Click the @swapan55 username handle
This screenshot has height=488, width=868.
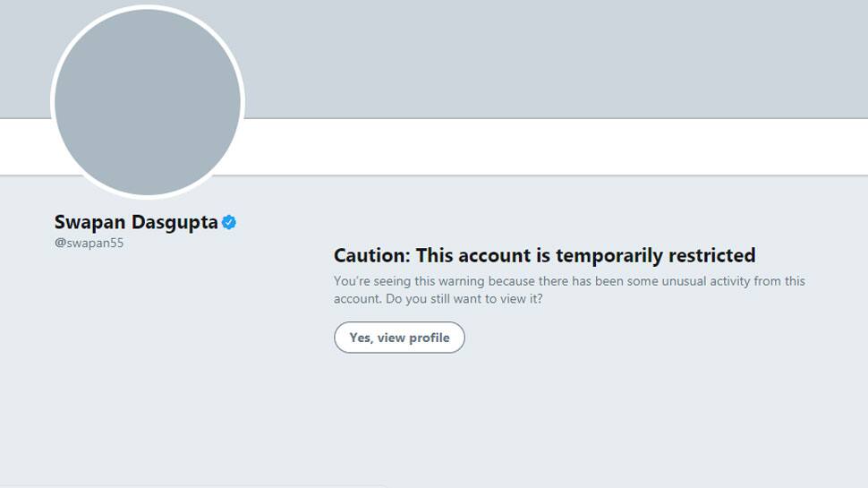pos(89,243)
